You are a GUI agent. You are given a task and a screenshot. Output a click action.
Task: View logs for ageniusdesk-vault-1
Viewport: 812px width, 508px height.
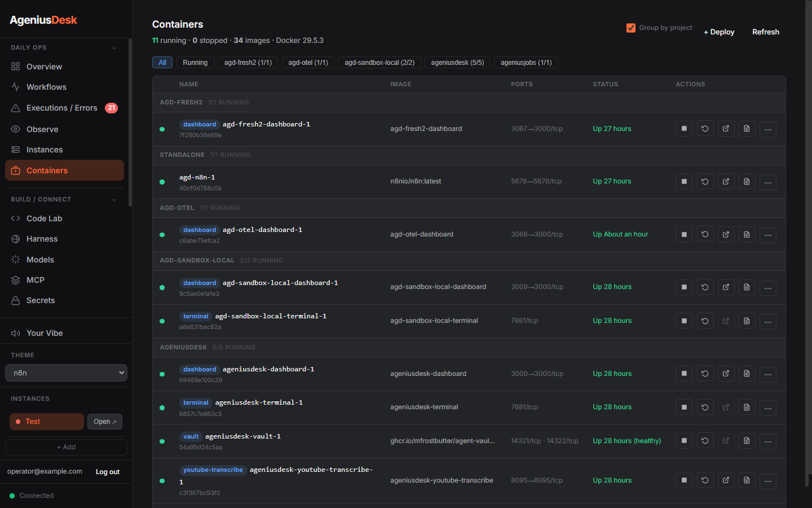[x=747, y=441]
